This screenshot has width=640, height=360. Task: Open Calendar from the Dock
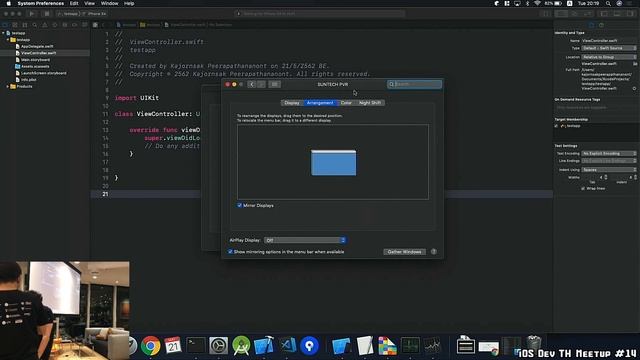(173, 346)
